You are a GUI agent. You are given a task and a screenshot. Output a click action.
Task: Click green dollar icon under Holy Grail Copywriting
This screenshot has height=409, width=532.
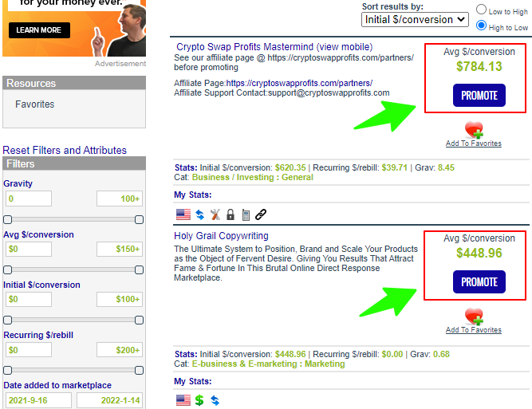click(x=199, y=400)
